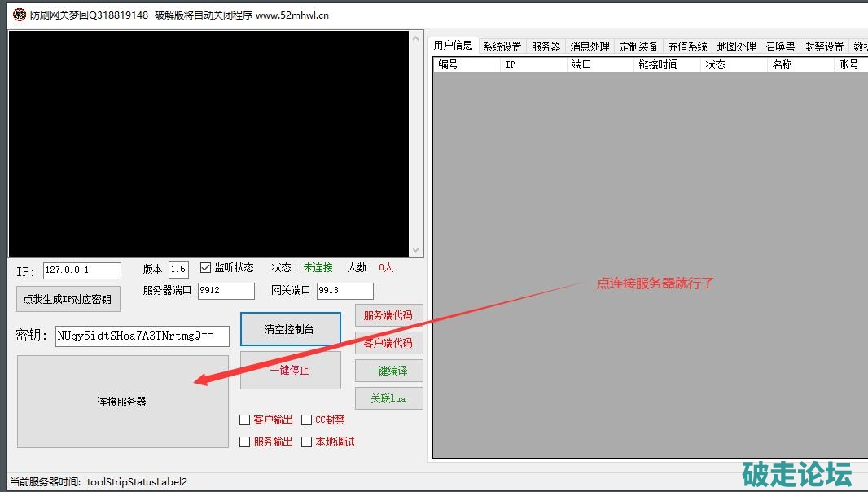The height and width of the screenshot is (492, 868).
Task: Click the green 一键编译 button
Action: 388,371
